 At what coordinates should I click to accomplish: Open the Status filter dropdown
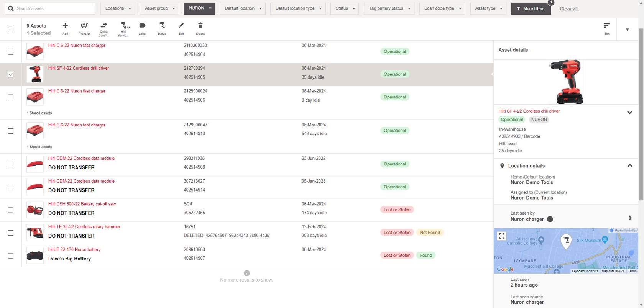(x=345, y=8)
